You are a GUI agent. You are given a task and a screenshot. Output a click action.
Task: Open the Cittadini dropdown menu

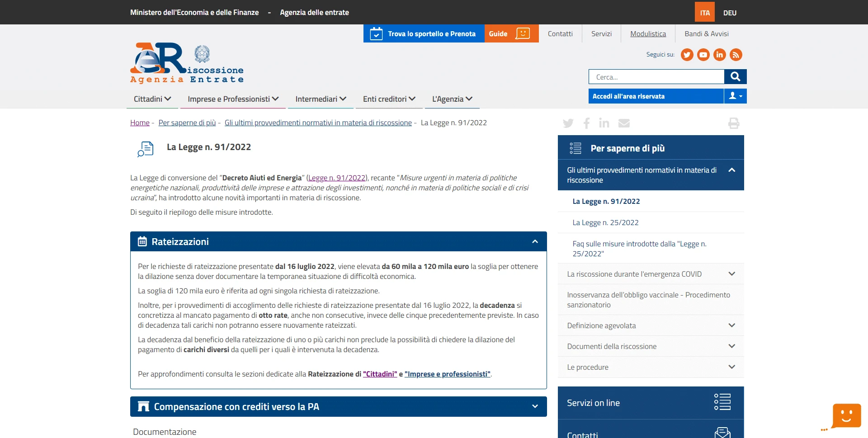(x=152, y=99)
